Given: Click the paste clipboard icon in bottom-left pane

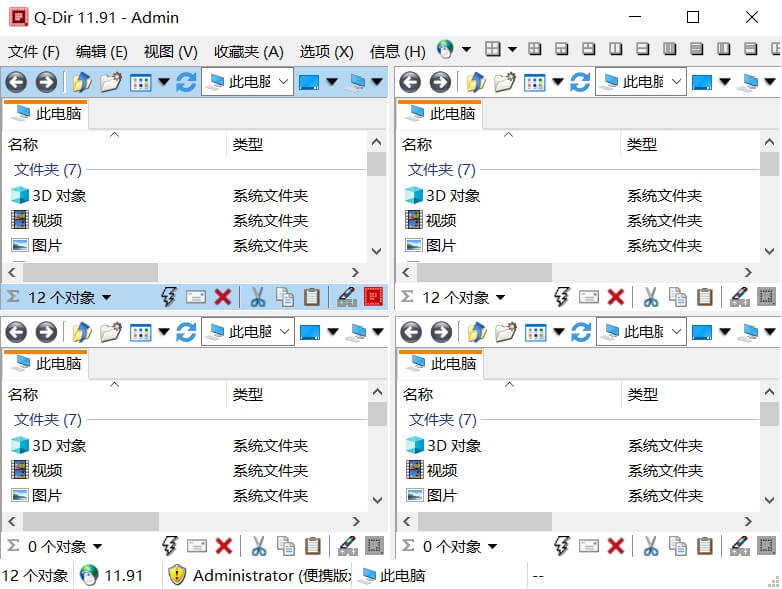Looking at the screenshot, I should coord(312,546).
